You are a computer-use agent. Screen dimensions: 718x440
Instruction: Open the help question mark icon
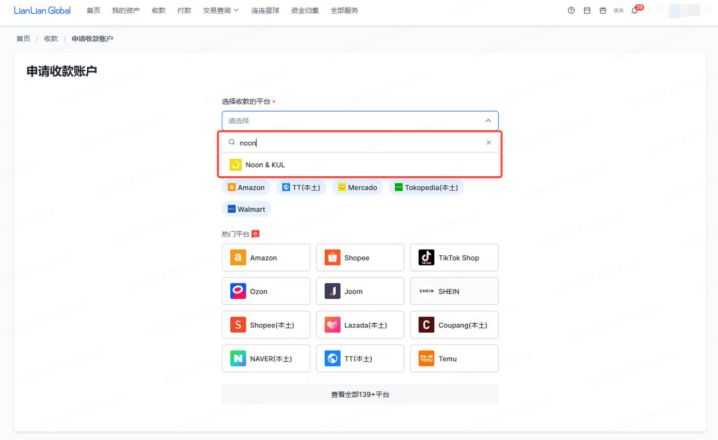point(571,11)
